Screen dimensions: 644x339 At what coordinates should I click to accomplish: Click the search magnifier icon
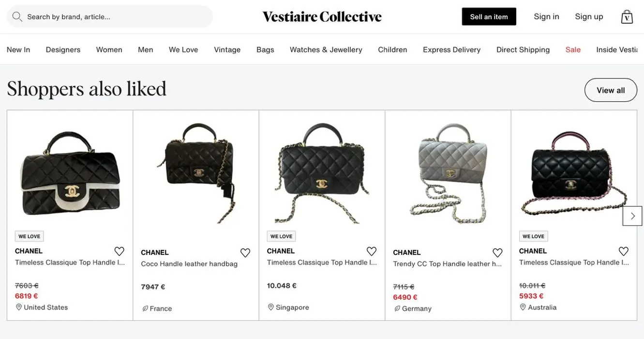(17, 16)
